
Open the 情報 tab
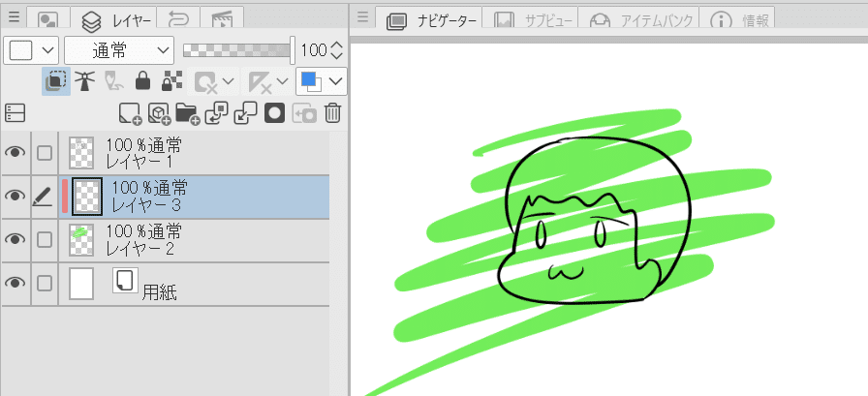point(737,20)
